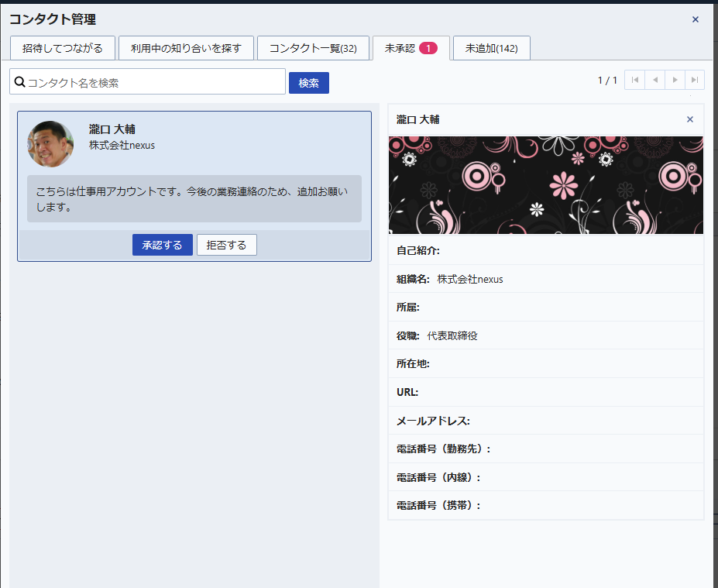
Task: Select the 未承認 tab
Action: 411,48
